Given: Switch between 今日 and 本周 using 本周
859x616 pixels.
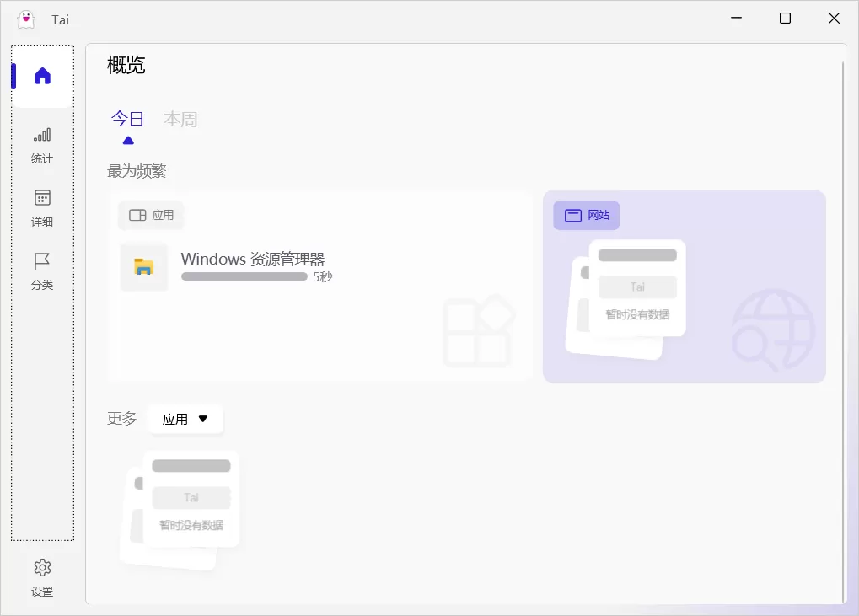Looking at the screenshot, I should click(181, 119).
